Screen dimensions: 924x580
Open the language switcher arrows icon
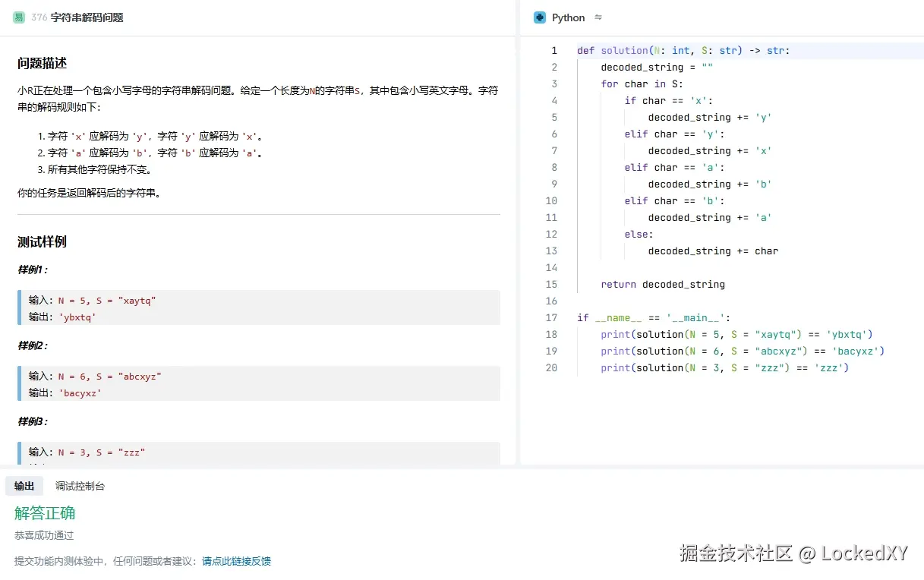pyautogui.click(x=598, y=17)
